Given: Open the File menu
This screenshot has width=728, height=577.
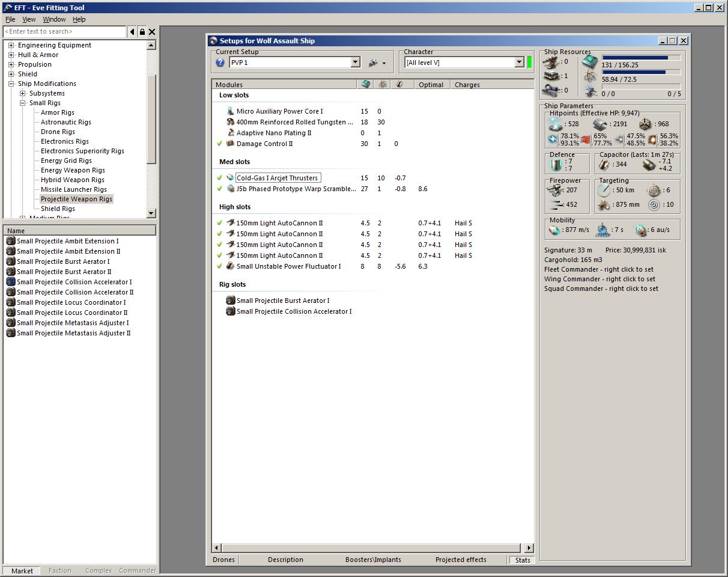Looking at the screenshot, I should click(x=10, y=19).
